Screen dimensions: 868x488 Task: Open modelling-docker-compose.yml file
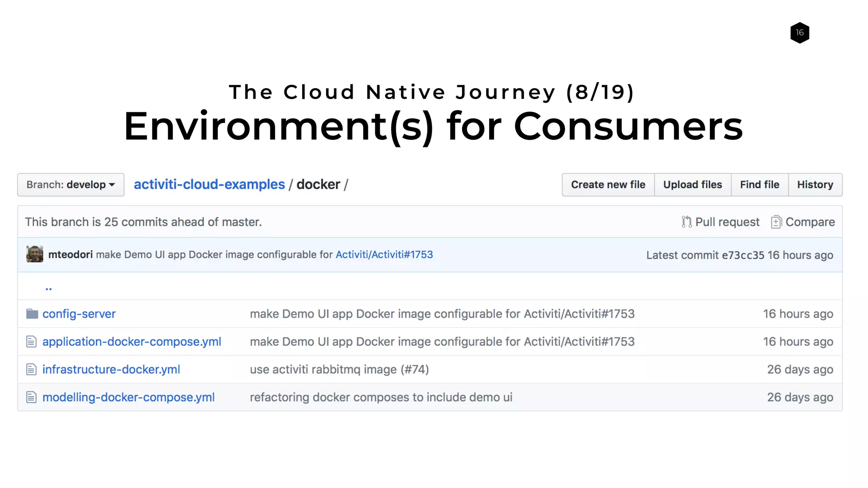128,397
